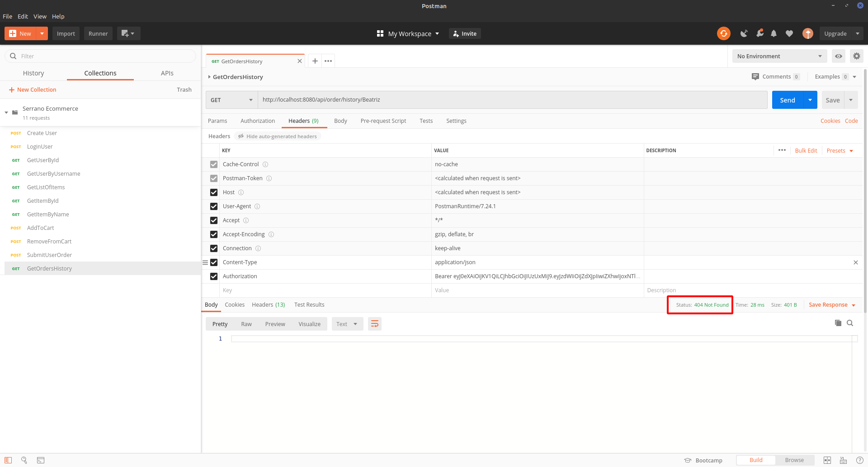Uncheck the User-Agent header
The width and height of the screenshot is (868, 467).
pyautogui.click(x=214, y=206)
